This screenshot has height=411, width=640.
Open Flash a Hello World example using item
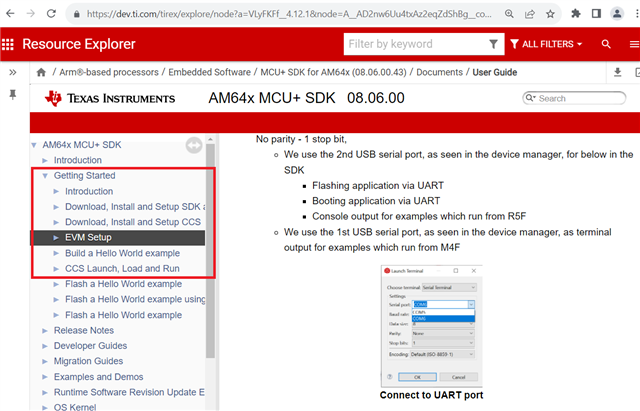pos(135,300)
